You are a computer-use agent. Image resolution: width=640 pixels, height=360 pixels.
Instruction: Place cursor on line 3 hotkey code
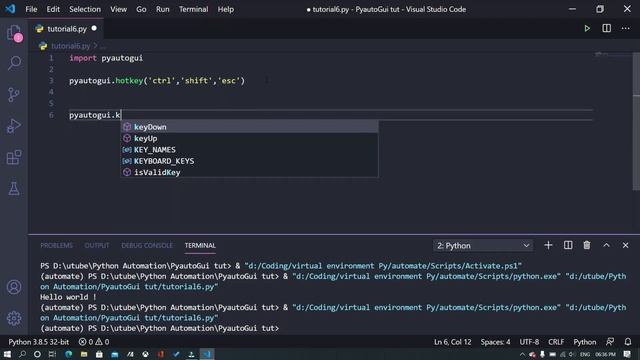pos(157,81)
